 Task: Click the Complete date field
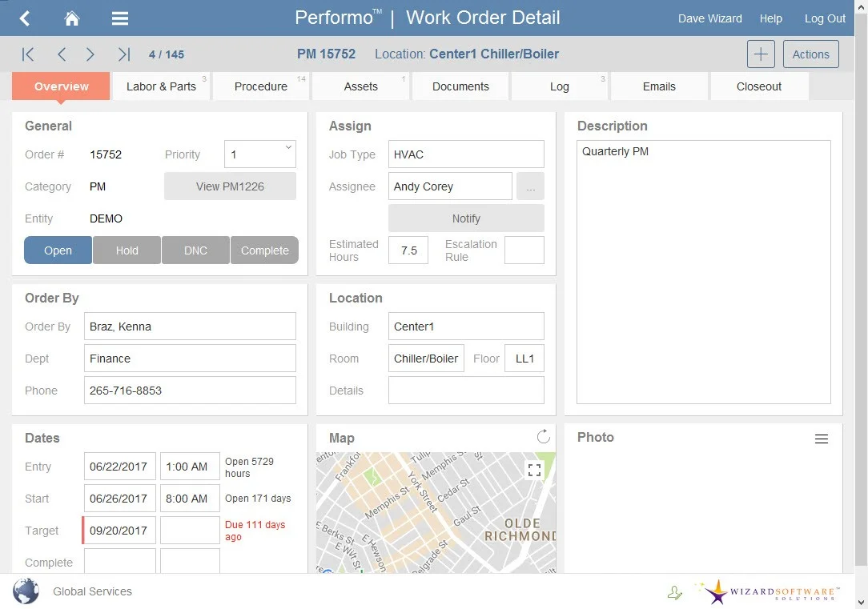(x=119, y=561)
